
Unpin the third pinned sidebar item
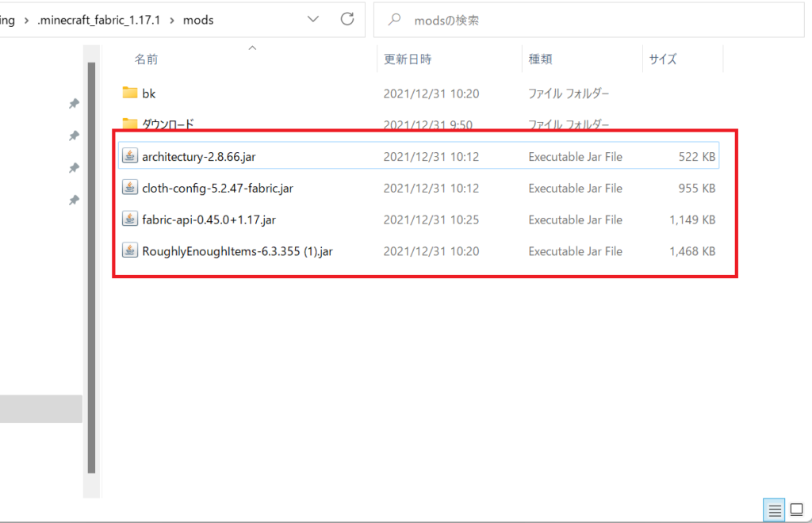click(x=74, y=167)
